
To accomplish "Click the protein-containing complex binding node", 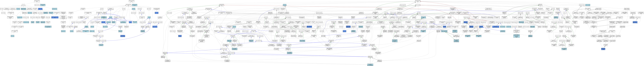I will [x=23, y=9].
